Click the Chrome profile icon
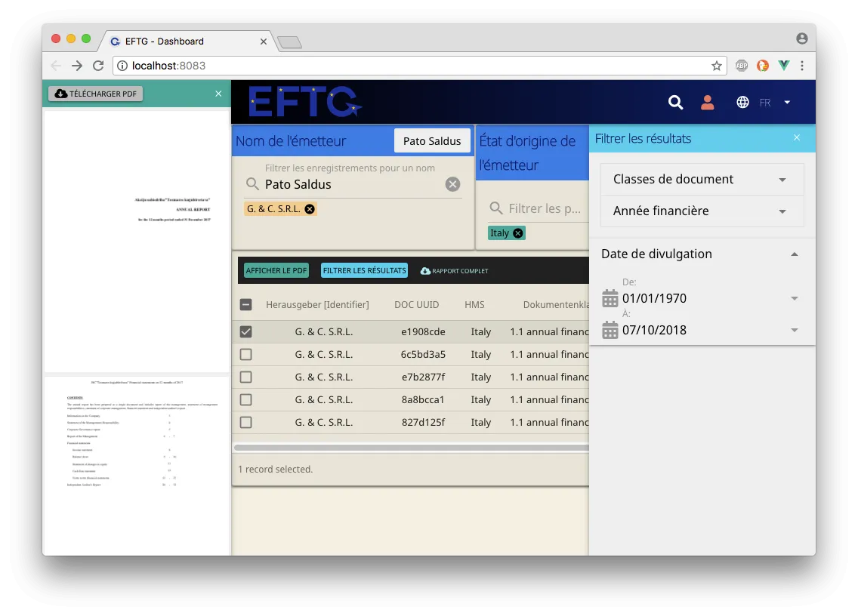The image size is (858, 616). [x=801, y=38]
